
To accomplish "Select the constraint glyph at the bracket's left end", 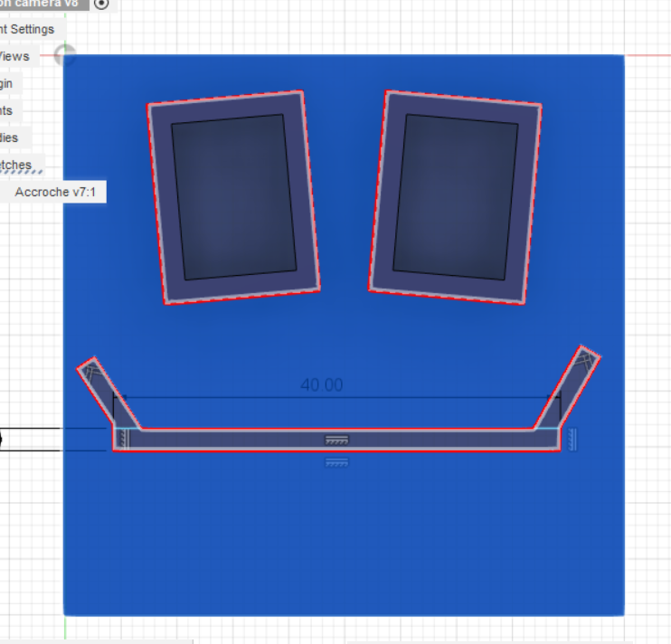I will [123, 439].
